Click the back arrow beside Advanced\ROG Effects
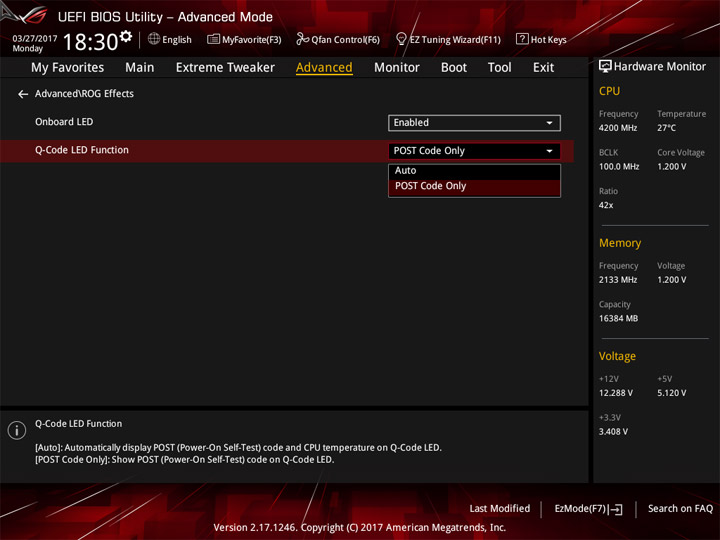Screen dimensions: 720x540 [x=23, y=94]
